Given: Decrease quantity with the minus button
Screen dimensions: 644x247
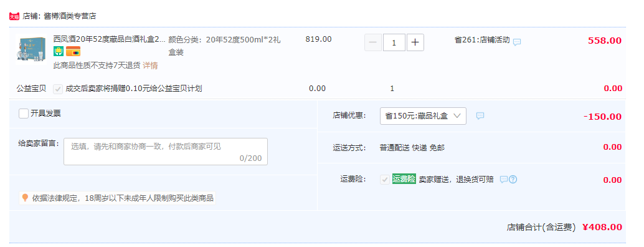Looking at the screenshot, I should [x=373, y=42].
